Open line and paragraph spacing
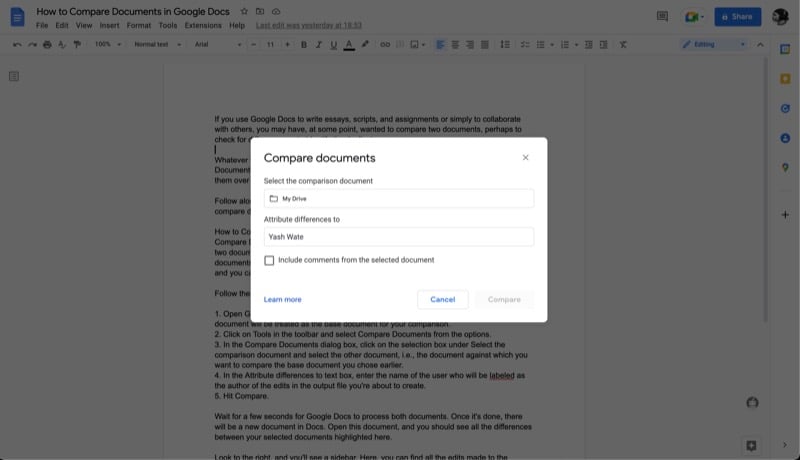This screenshot has width=800, height=460. (505, 44)
